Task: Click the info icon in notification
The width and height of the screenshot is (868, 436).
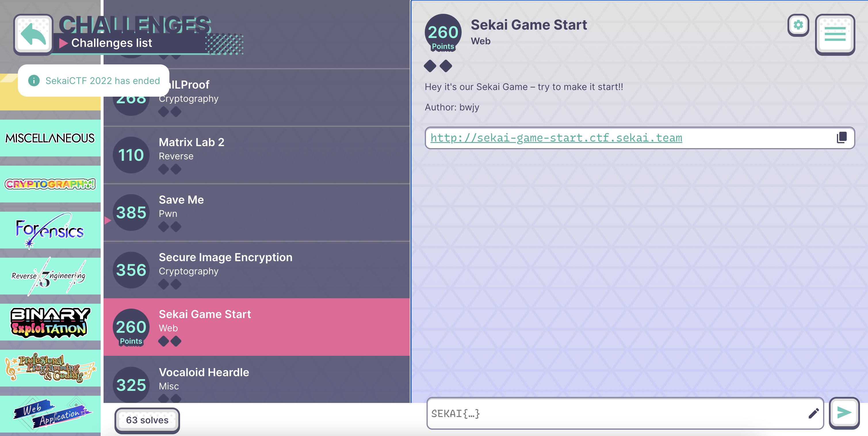Action: (x=34, y=81)
